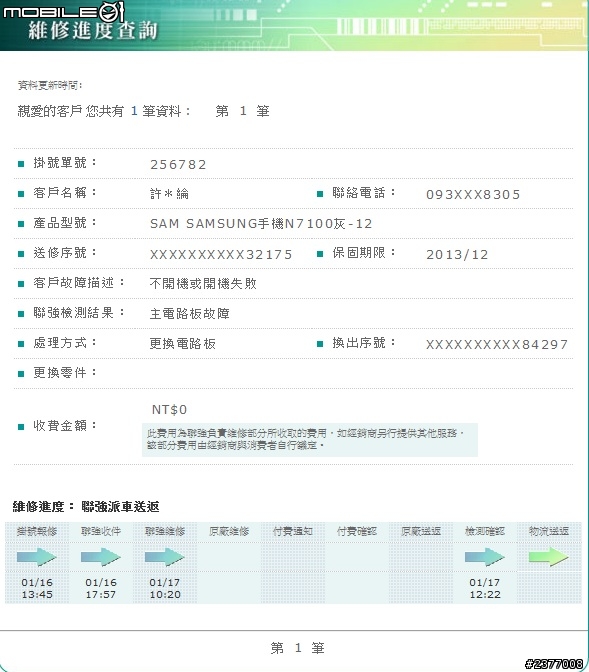The height and width of the screenshot is (672, 589).
Task: Click the 第 1 筆 link at bottom
Action: point(298,648)
